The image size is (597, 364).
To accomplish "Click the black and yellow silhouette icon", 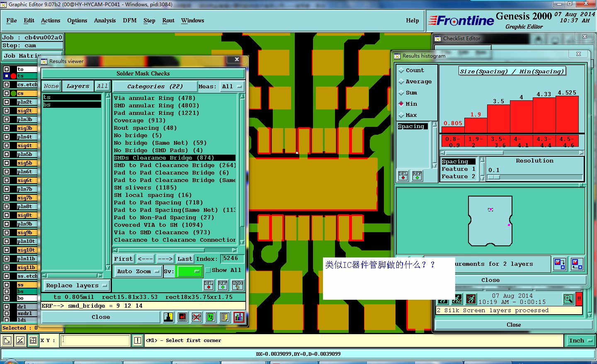I will (168, 317).
